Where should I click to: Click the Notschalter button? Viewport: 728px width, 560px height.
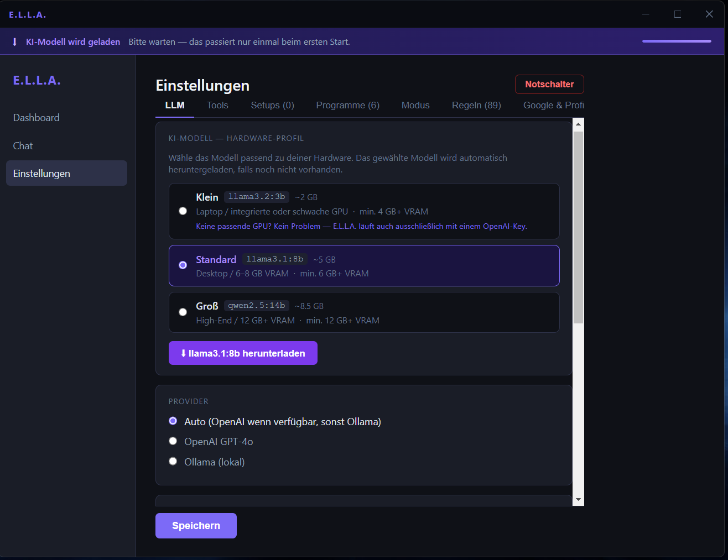[549, 85]
